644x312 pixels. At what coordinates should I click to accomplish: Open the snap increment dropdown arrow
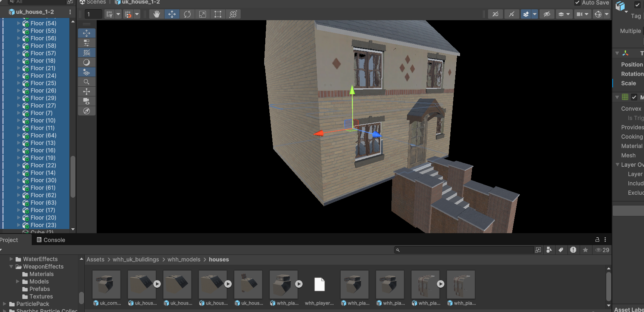coord(137,14)
